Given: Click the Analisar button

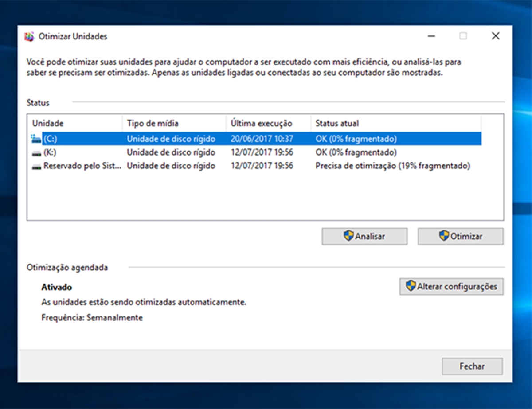Looking at the screenshot, I should [364, 236].
